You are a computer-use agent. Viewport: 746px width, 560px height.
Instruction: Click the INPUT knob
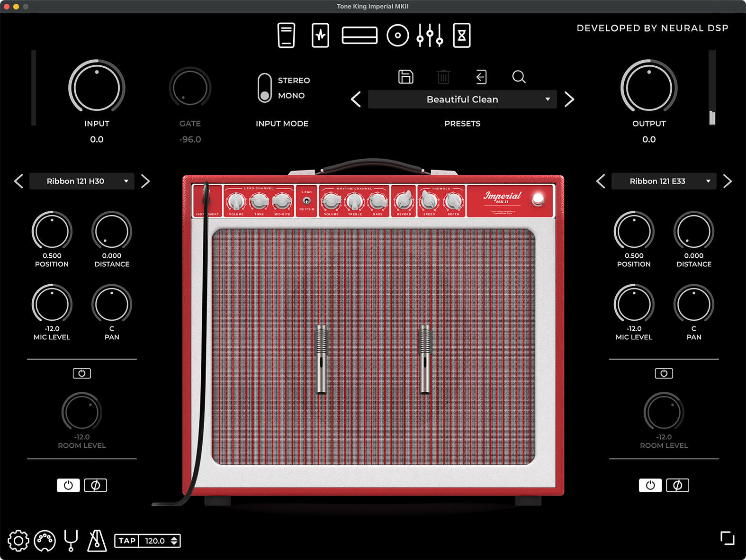[97, 88]
